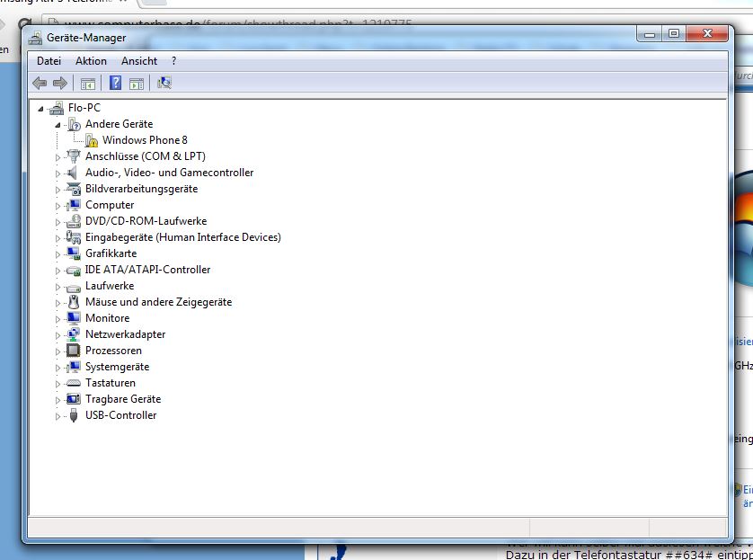
Task: Expand the Systemgeräte arrow
Action: 58,368
